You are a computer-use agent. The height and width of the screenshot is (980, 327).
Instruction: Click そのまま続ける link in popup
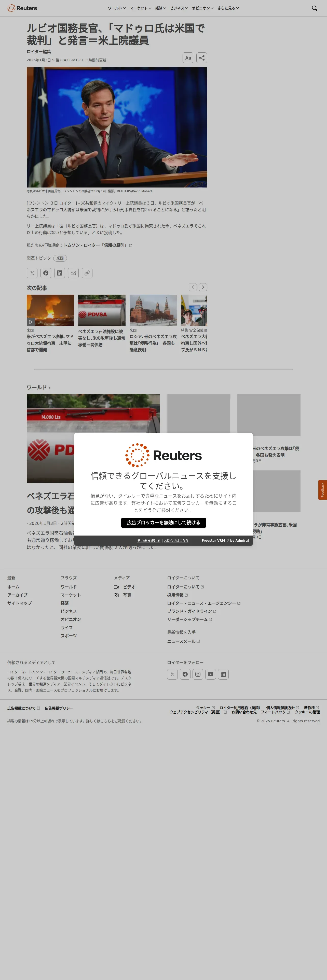149,541
